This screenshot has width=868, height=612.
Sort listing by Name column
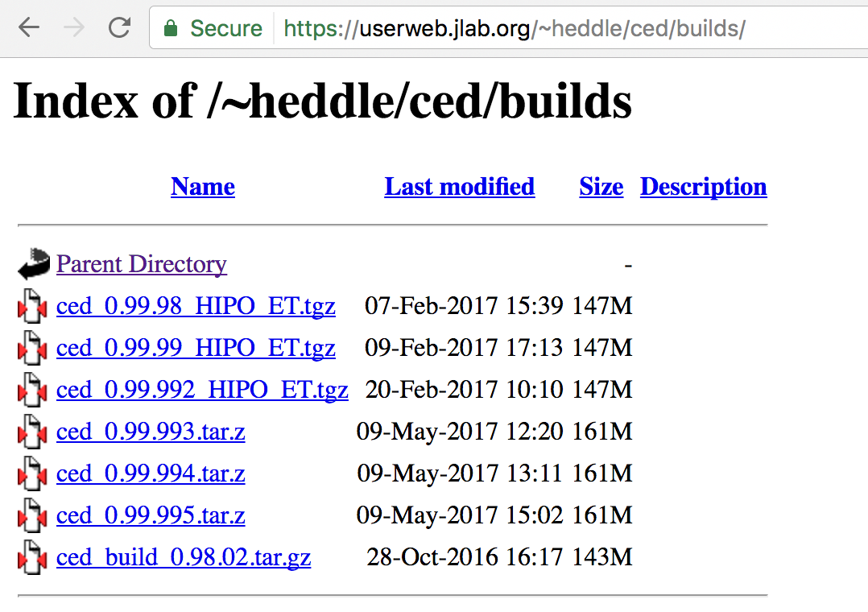[203, 187]
